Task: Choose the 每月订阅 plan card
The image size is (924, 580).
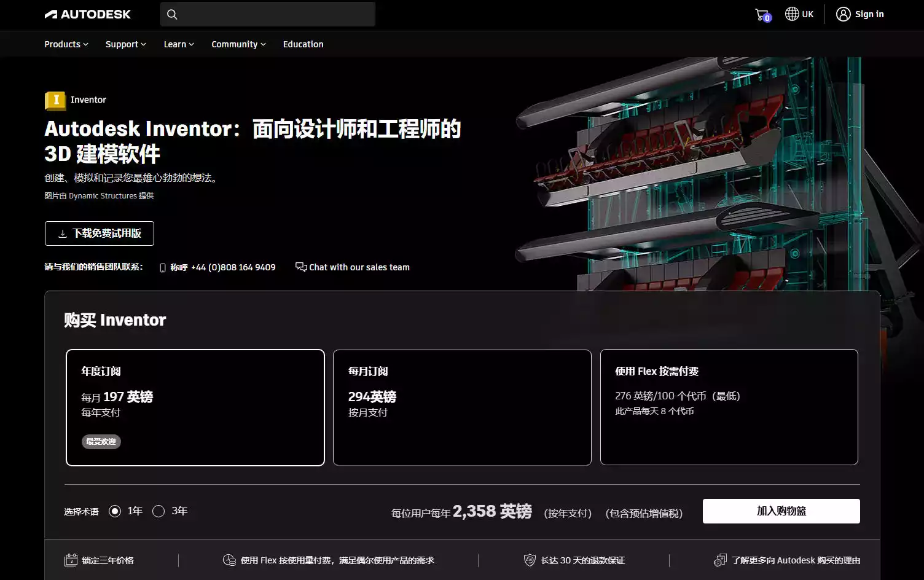Action: (462, 407)
